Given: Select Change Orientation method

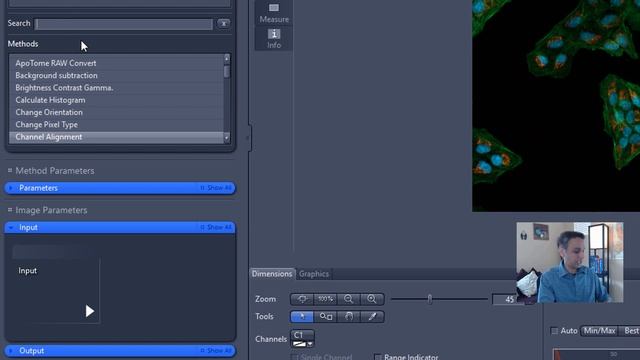Looking at the screenshot, I should click(116, 112).
